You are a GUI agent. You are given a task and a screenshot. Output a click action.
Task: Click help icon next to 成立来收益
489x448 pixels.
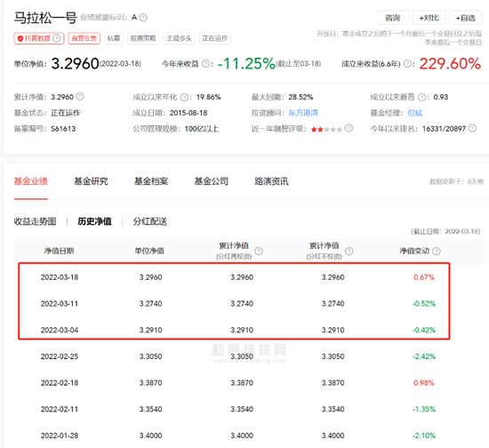point(407,64)
